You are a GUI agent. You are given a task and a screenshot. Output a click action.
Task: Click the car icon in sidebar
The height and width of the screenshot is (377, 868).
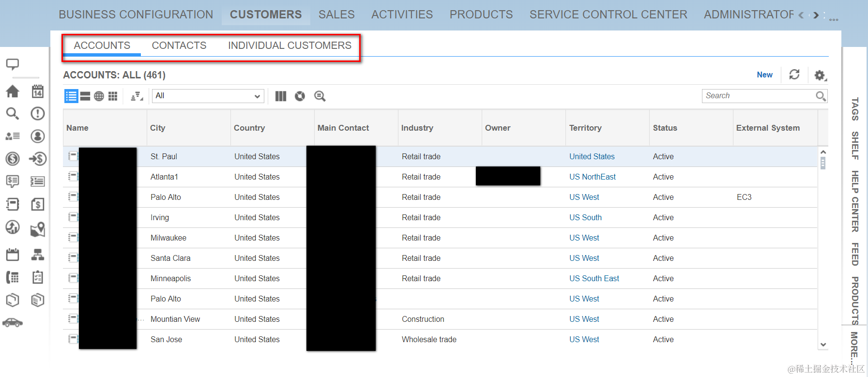coord(13,322)
